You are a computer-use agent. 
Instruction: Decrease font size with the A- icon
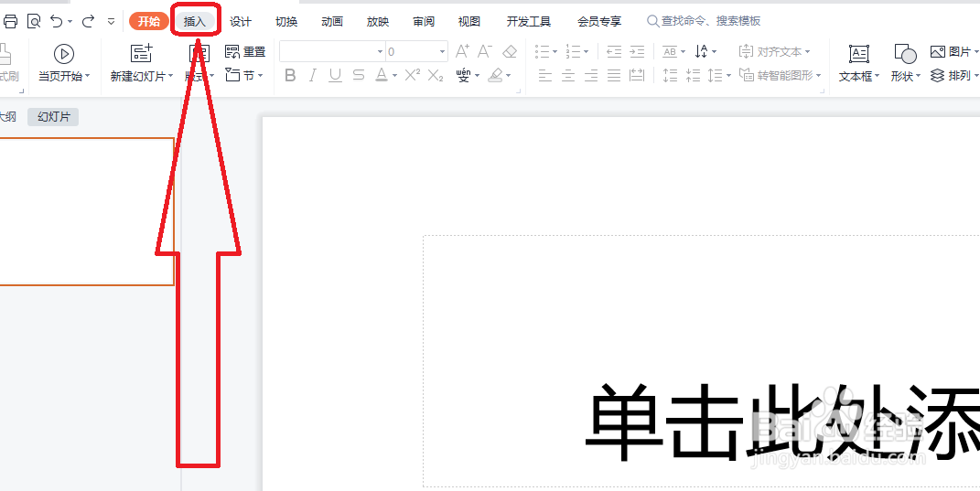tap(485, 51)
